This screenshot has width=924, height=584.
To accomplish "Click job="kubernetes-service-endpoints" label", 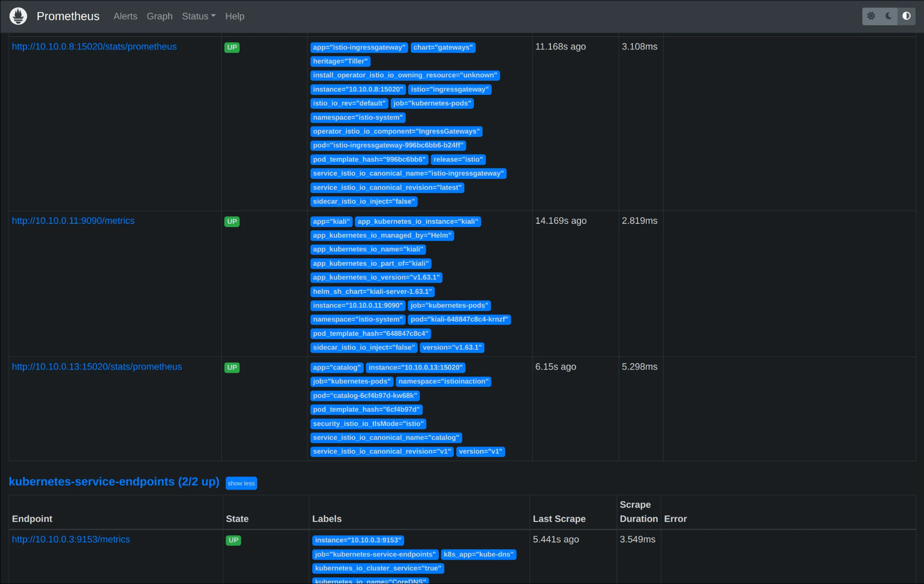I will pyautogui.click(x=375, y=555).
